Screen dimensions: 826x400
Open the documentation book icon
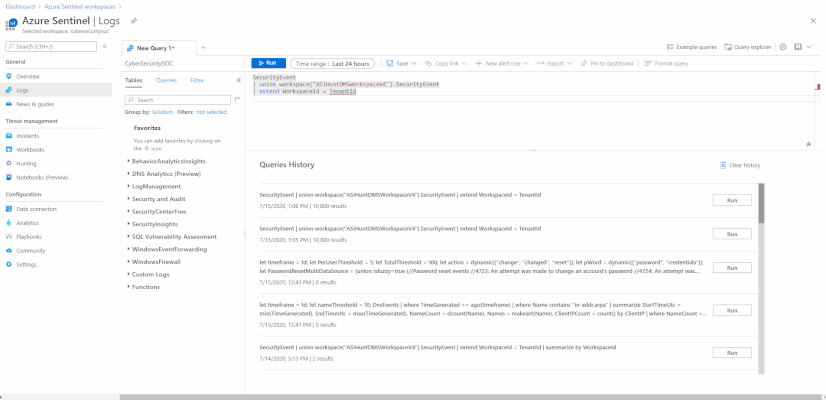tap(798, 47)
